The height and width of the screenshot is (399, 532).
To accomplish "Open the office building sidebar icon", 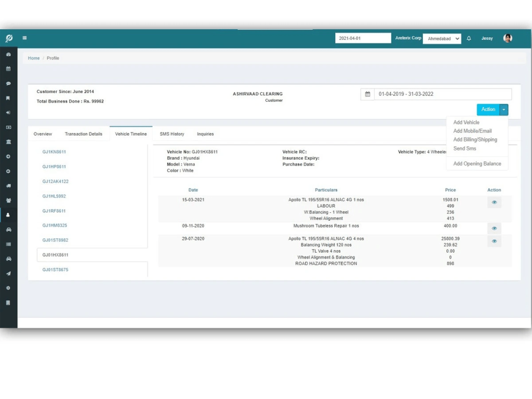I will pos(8,303).
